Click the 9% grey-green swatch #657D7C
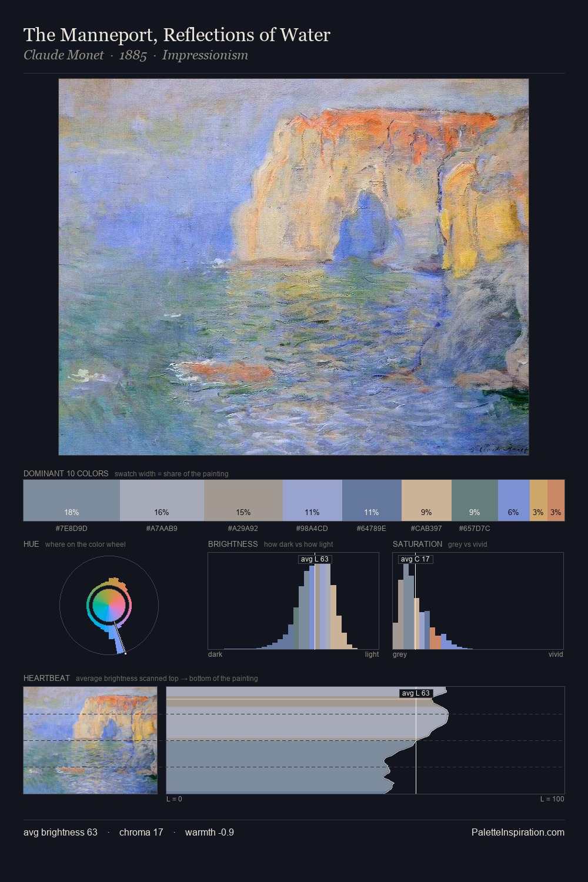 (475, 500)
